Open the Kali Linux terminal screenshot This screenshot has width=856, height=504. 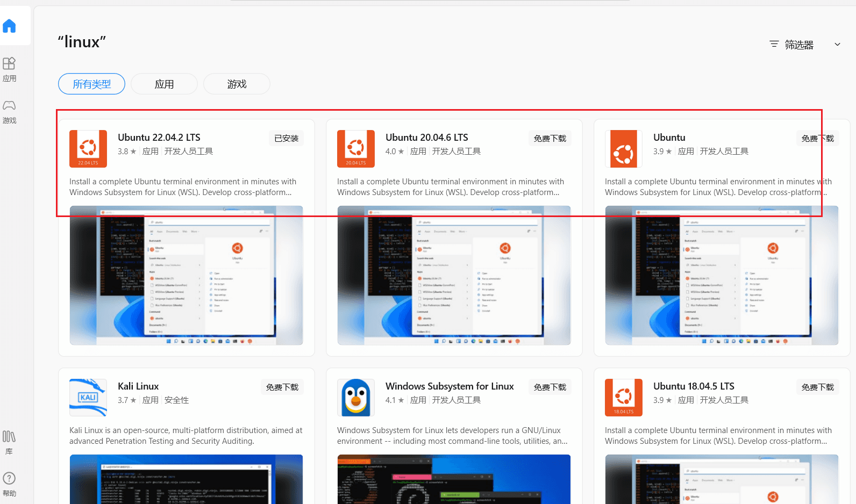click(186, 479)
